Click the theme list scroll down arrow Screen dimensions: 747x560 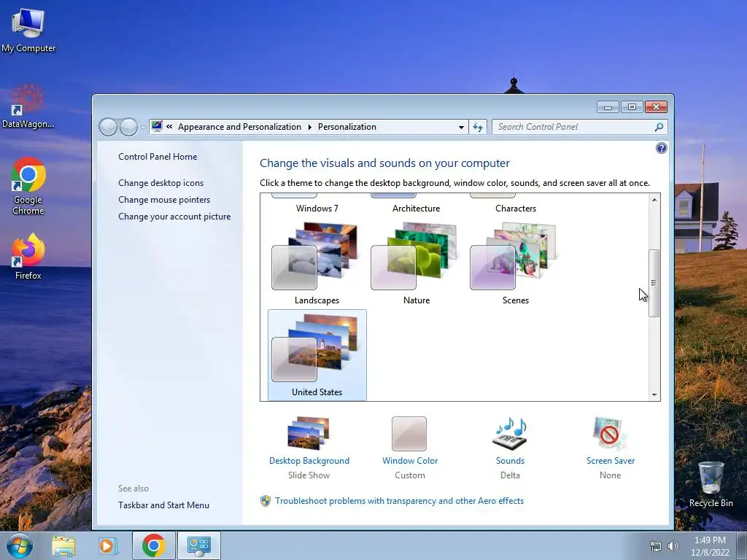pyautogui.click(x=654, y=394)
